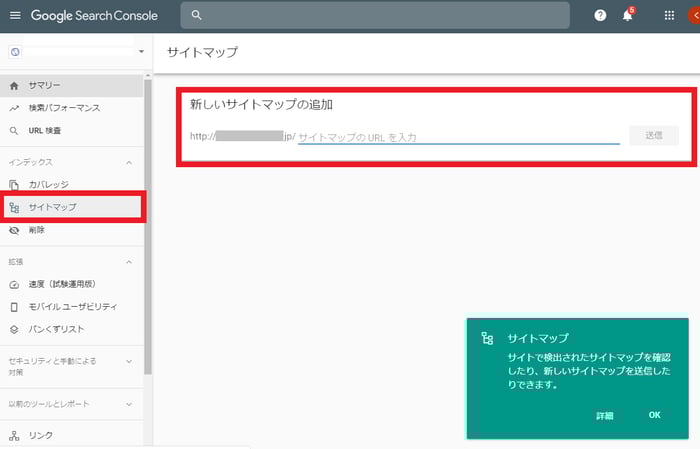This screenshot has height=449, width=700.
Task: Collapse the 拡張 section
Action: click(x=129, y=262)
